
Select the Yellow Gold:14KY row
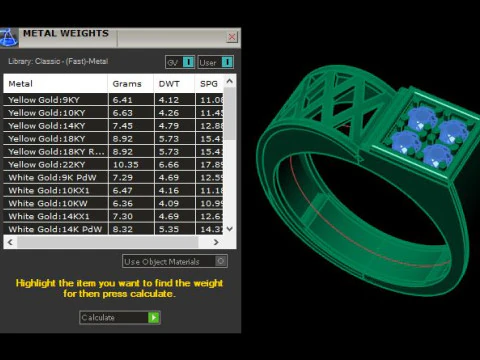(x=113, y=126)
